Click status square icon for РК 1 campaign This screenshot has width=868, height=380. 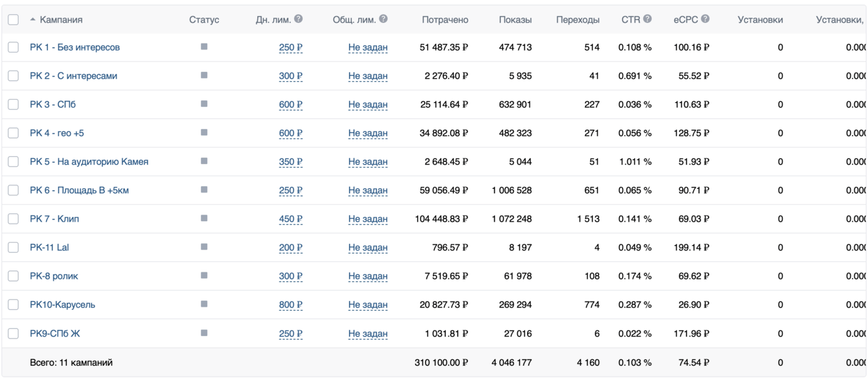[x=204, y=47]
